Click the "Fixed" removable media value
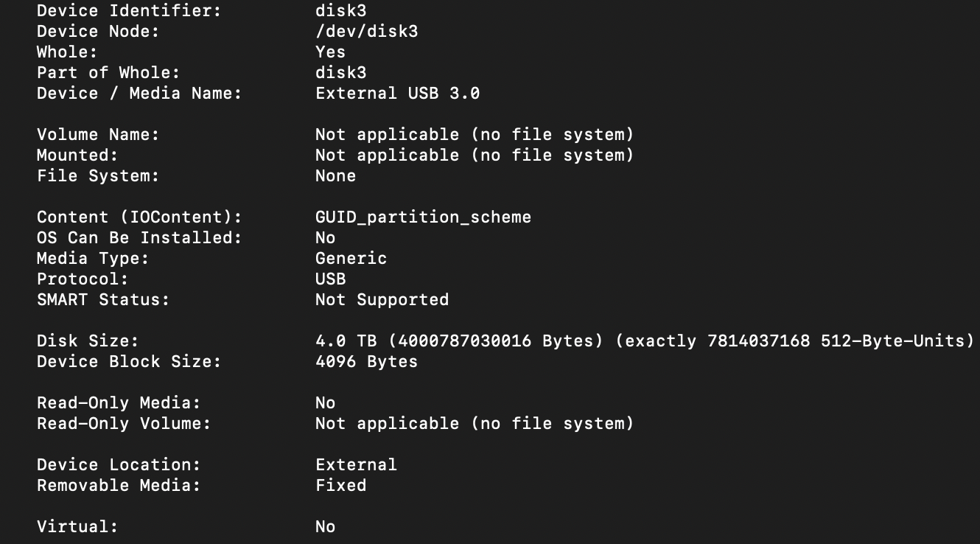Viewport: 980px width, 544px height. click(340, 486)
